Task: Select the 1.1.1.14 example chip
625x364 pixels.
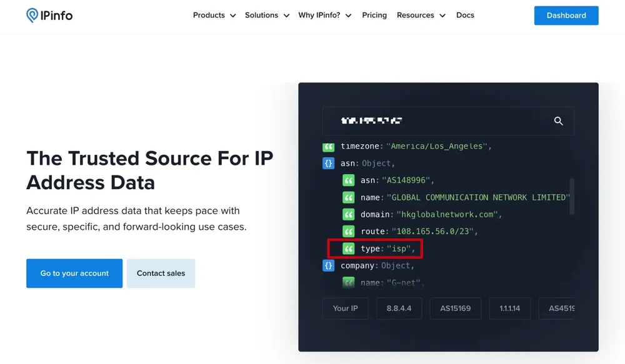Action: point(510,308)
